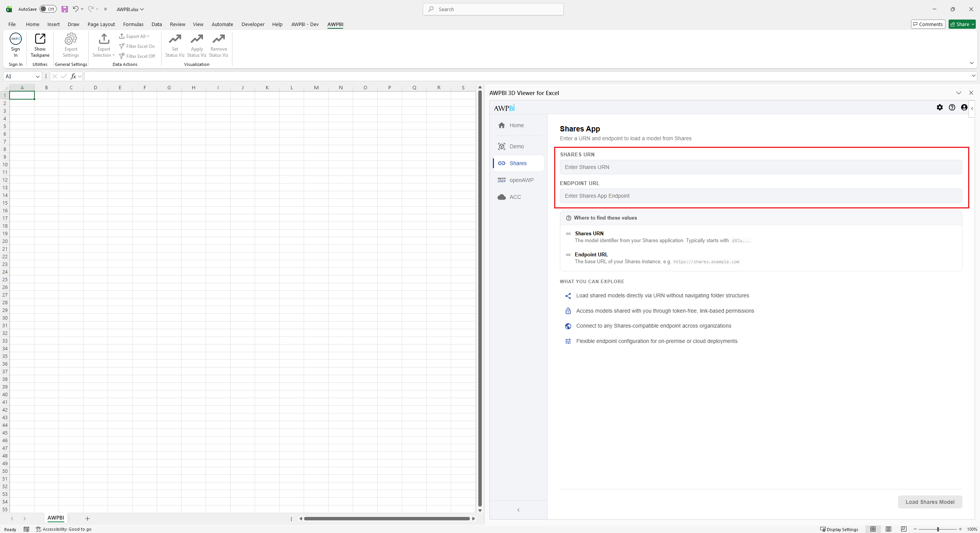Open the taskpane options chevron menu
This screenshot has height=533, width=980.
click(959, 93)
